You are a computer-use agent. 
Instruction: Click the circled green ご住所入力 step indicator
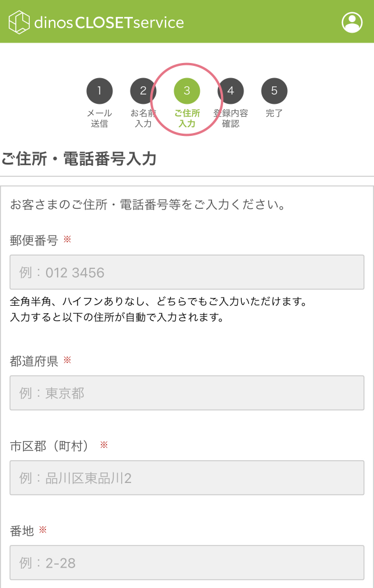(186, 99)
